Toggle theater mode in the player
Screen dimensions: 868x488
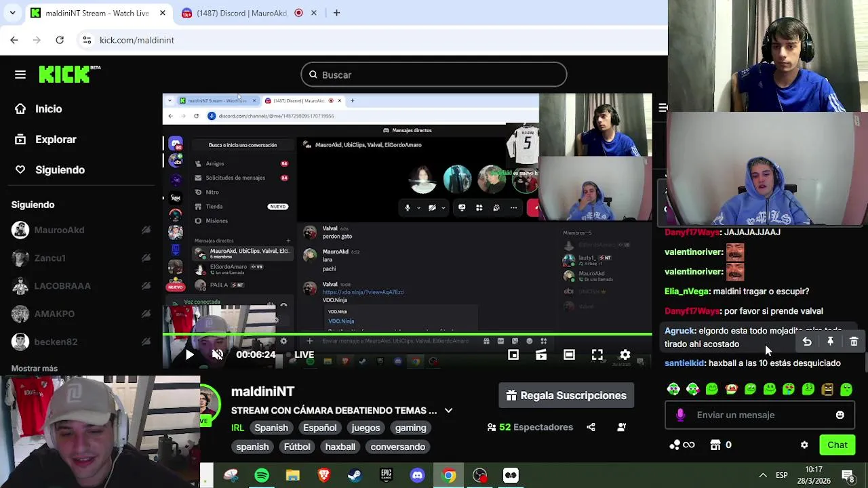(x=569, y=354)
